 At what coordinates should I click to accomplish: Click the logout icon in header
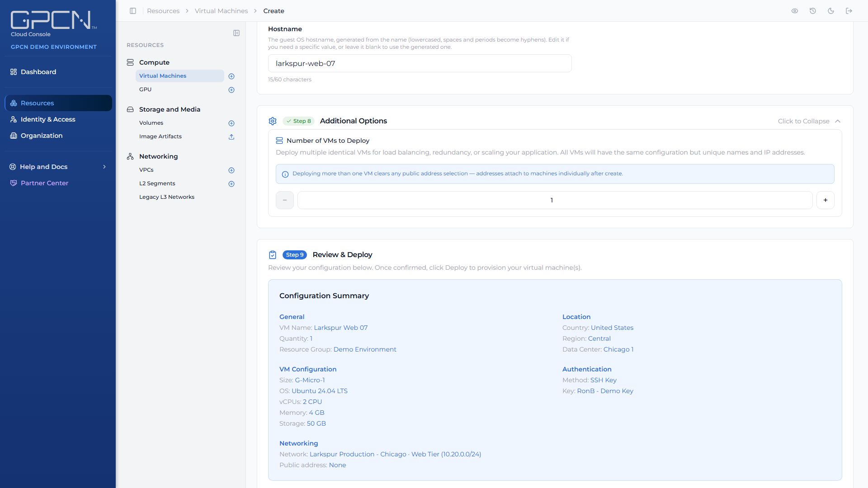pyautogui.click(x=849, y=11)
